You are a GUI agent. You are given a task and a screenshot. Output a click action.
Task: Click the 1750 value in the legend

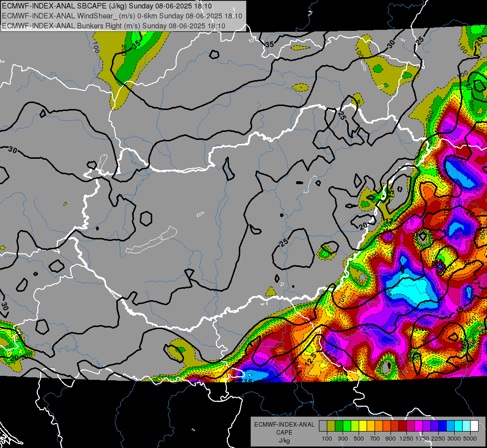(x=422, y=439)
